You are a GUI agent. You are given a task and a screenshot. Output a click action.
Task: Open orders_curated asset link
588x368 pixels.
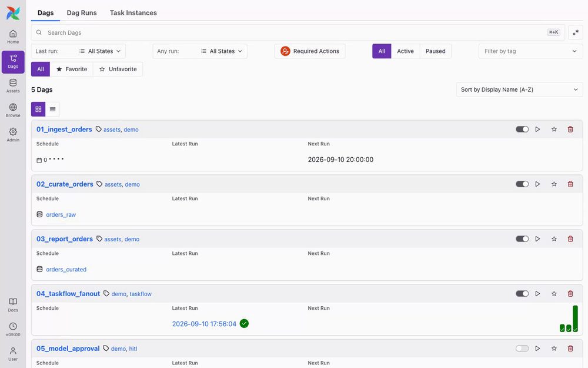(x=66, y=269)
